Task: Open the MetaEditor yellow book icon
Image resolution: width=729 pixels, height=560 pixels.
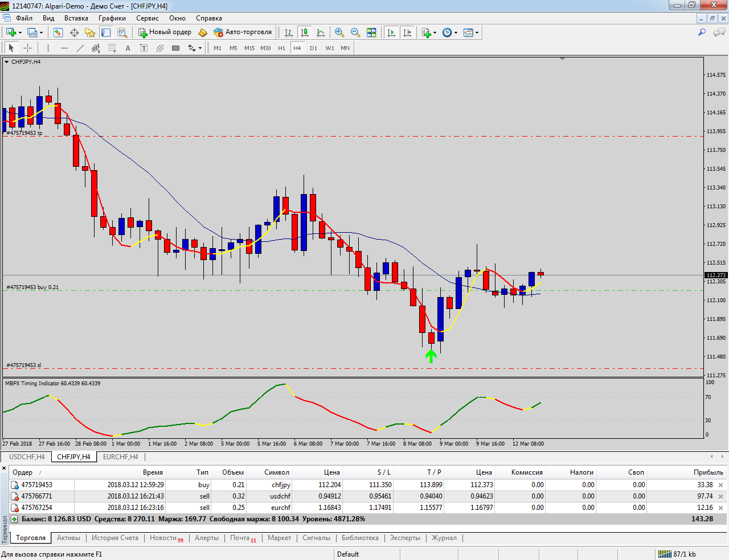Action: (202, 32)
